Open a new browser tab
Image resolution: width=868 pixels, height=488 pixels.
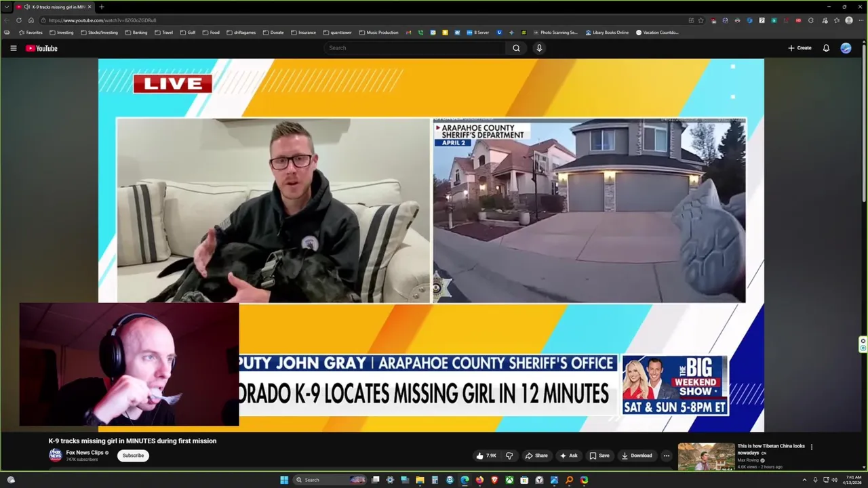[x=101, y=7]
